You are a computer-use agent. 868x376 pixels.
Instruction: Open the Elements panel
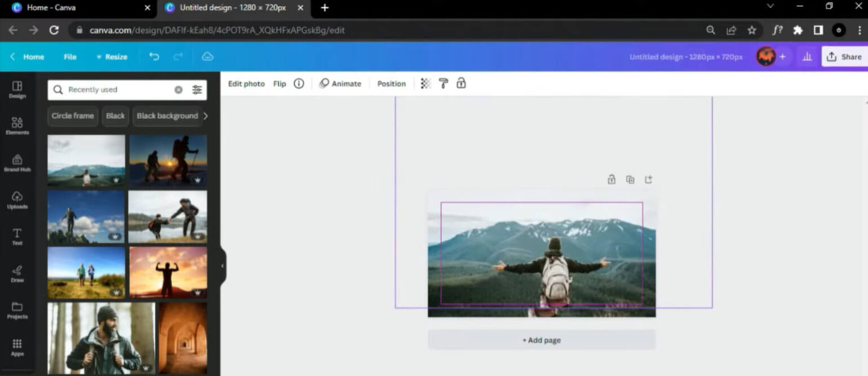pyautogui.click(x=17, y=126)
